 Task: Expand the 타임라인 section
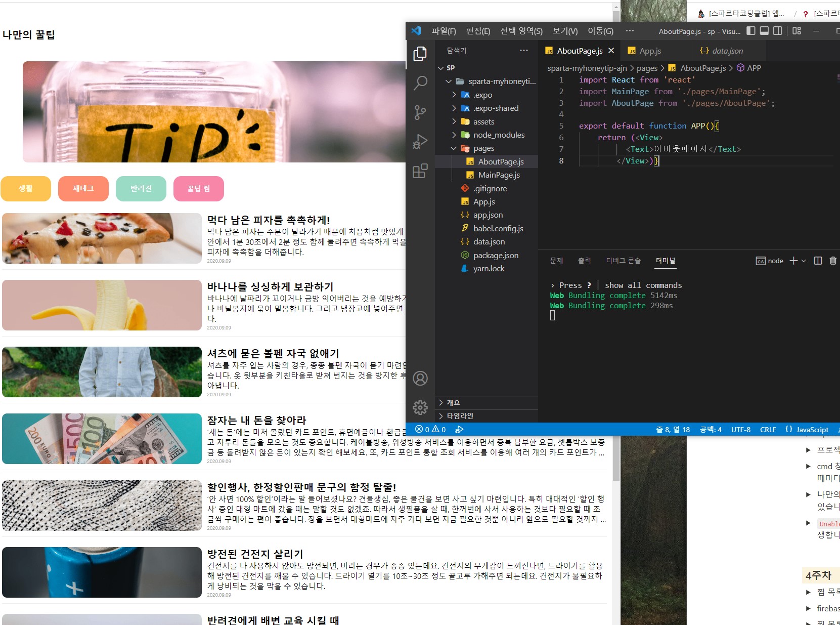pyautogui.click(x=487, y=416)
